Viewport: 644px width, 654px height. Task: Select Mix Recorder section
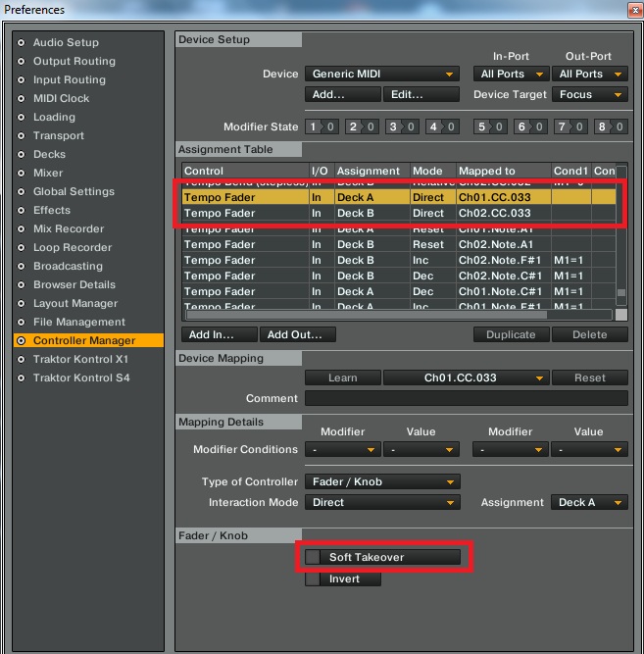[69, 229]
